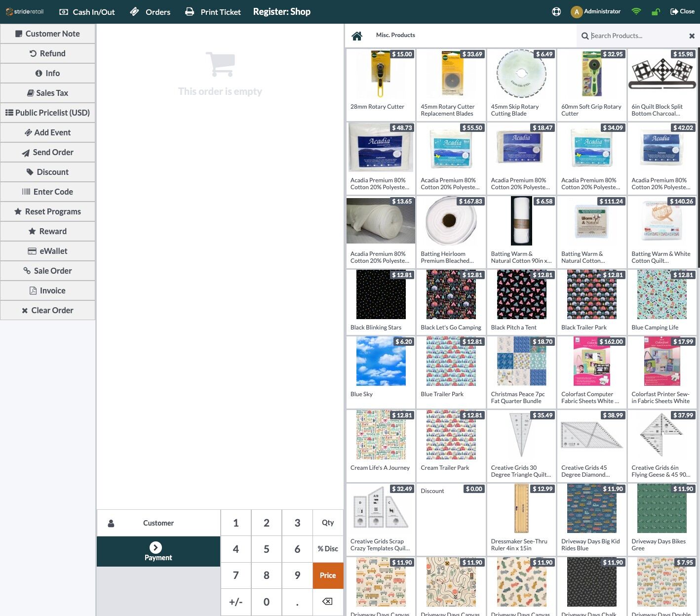
Task: Open the Administrator user avatar
Action: [576, 12]
